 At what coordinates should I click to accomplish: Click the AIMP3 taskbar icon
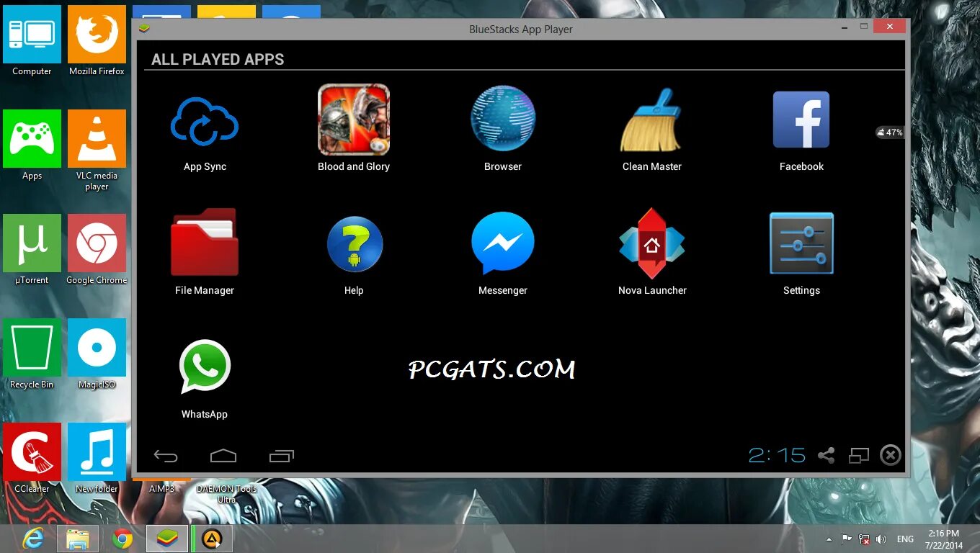tap(211, 539)
